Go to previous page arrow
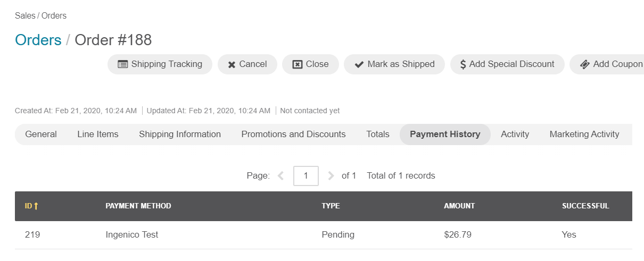This screenshot has height=261, width=644. (281, 175)
